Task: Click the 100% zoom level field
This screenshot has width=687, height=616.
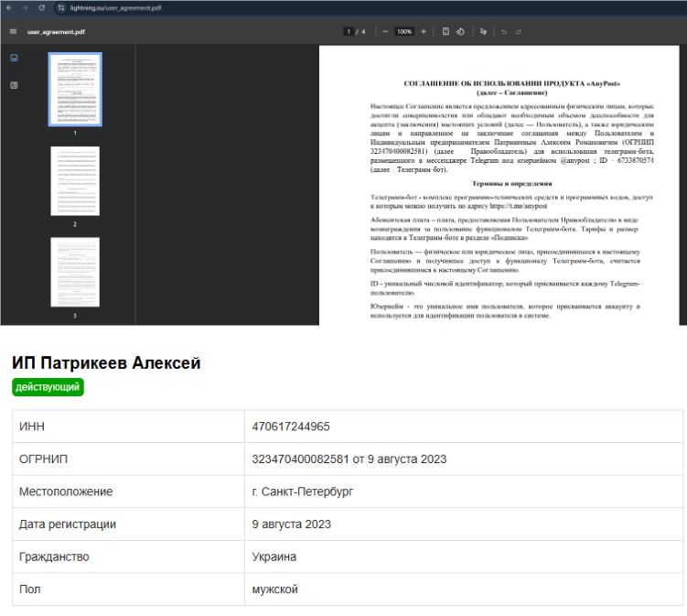Action: [404, 31]
